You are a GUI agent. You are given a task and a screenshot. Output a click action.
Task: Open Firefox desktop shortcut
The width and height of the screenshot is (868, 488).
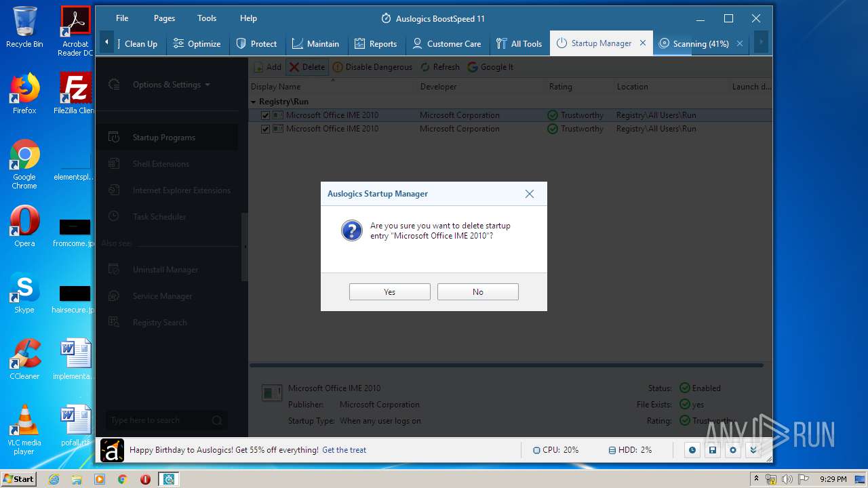24,94
